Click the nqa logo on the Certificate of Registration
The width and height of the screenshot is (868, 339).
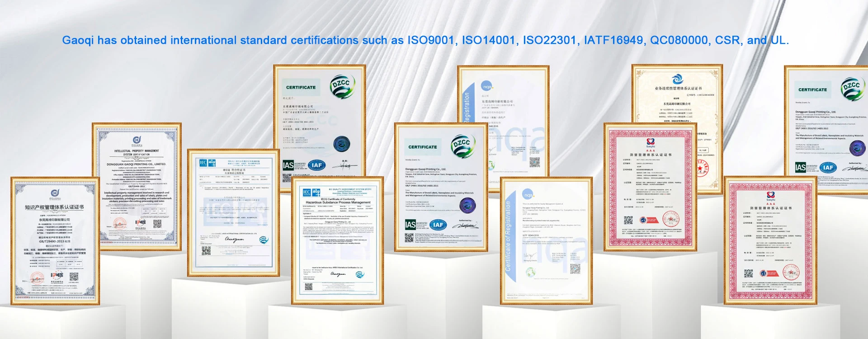pyautogui.click(x=528, y=194)
